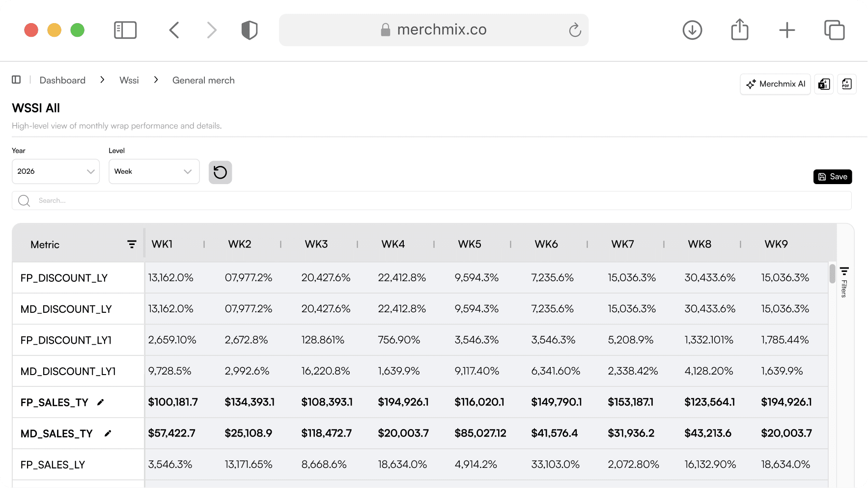
Task: Open the Safari downloads icon
Action: [x=692, y=30]
